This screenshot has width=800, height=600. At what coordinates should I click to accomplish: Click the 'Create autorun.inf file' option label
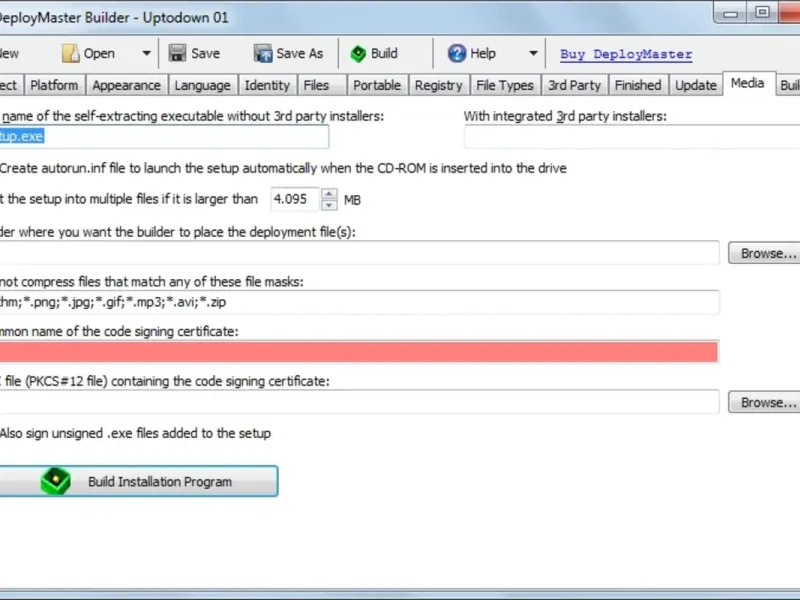tap(283, 168)
